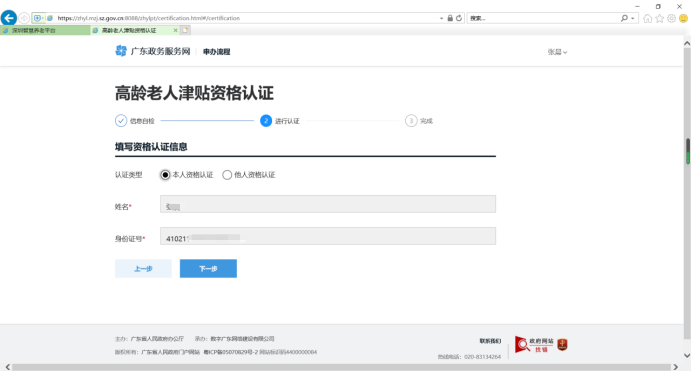Image resolution: width=692 pixels, height=371 pixels.
Task: Click the horizontal scrollbar left arrow
Action: click(x=8, y=367)
